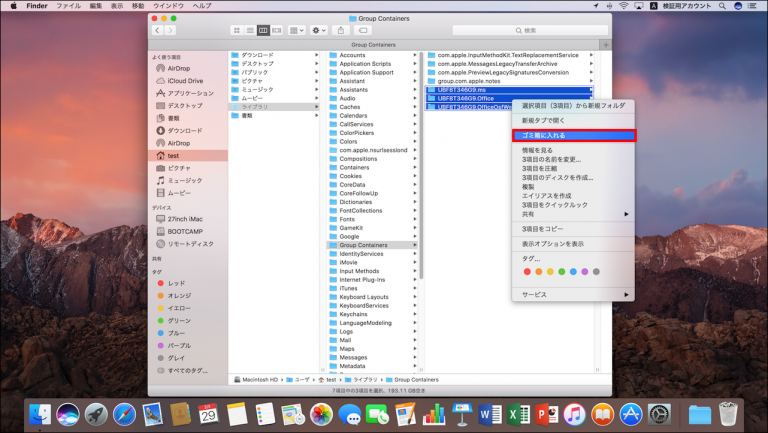This screenshot has height=433, width=768.
Task: Choose ゴミ箱に入れる in context menu
Action: coord(574,136)
